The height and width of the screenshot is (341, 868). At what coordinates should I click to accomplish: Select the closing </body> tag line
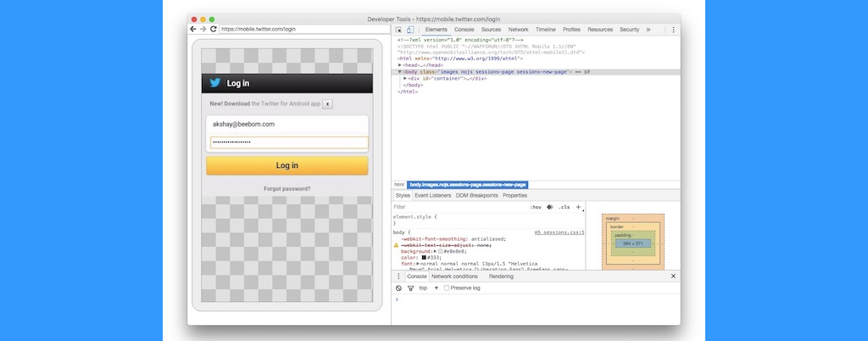(x=413, y=85)
